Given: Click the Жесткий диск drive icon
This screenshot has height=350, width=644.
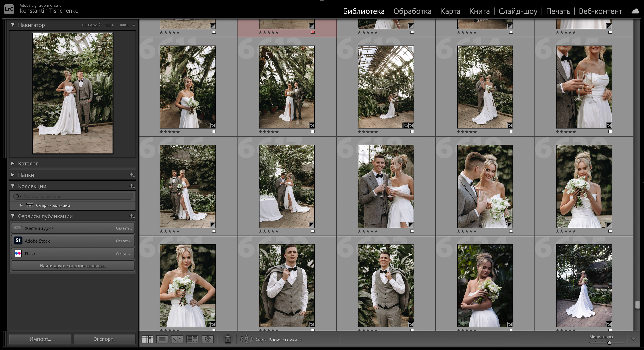Looking at the screenshot, I should pos(18,228).
